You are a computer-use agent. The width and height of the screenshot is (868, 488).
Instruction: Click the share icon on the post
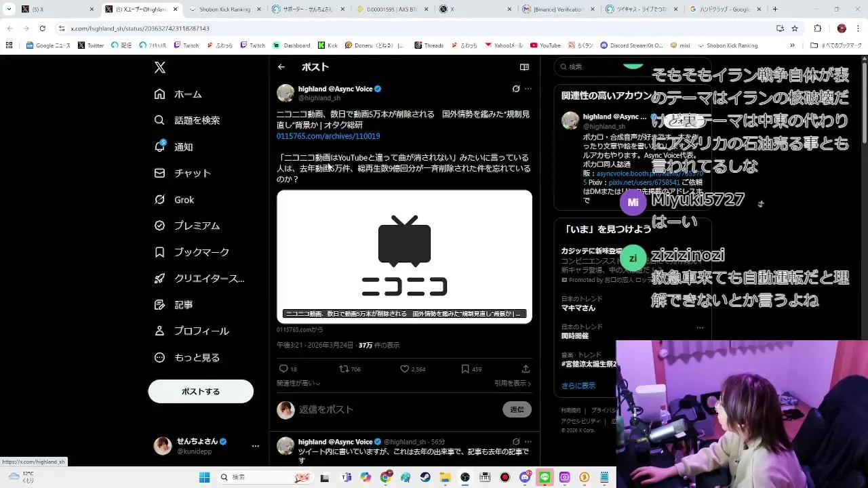pyautogui.click(x=526, y=369)
